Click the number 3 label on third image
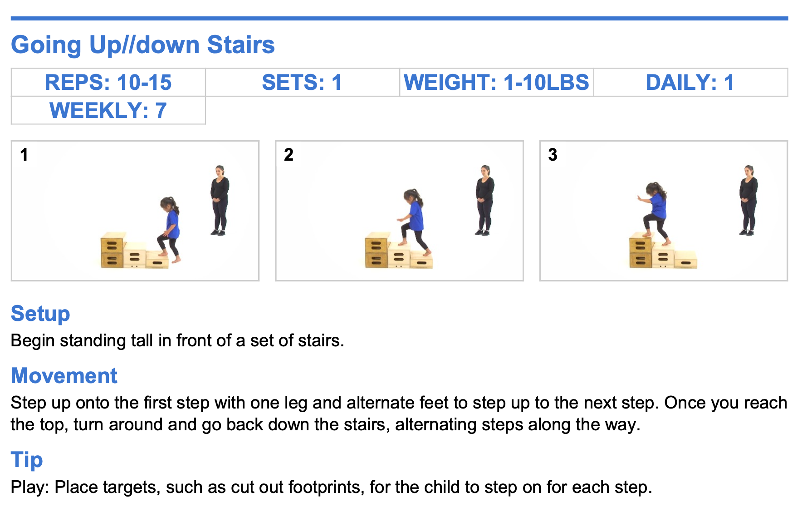 pyautogui.click(x=553, y=155)
